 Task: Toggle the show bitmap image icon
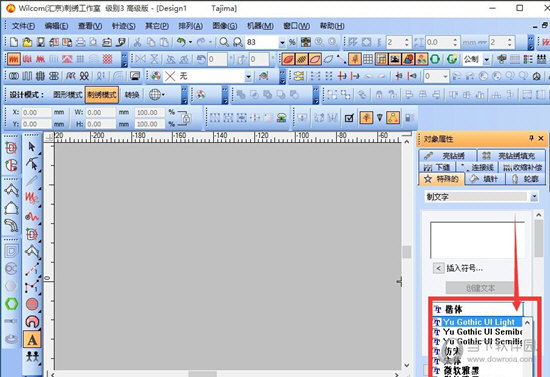coord(395,59)
